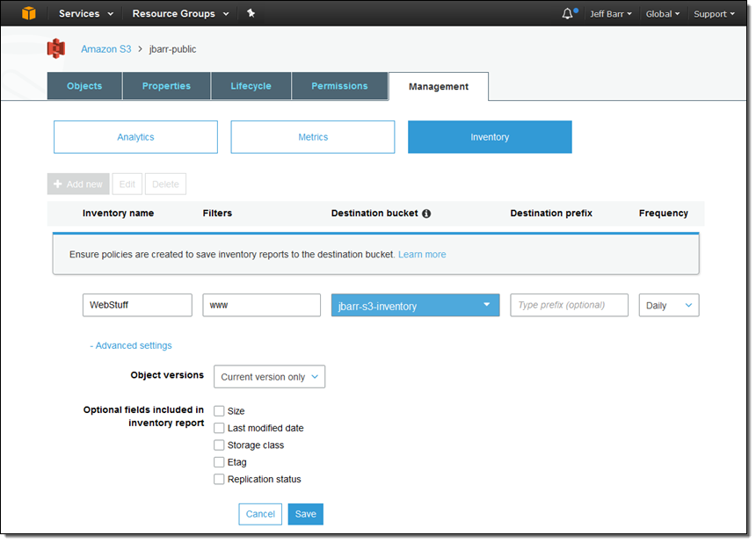
Task: Enable the Size optional field checkbox
Action: click(219, 410)
